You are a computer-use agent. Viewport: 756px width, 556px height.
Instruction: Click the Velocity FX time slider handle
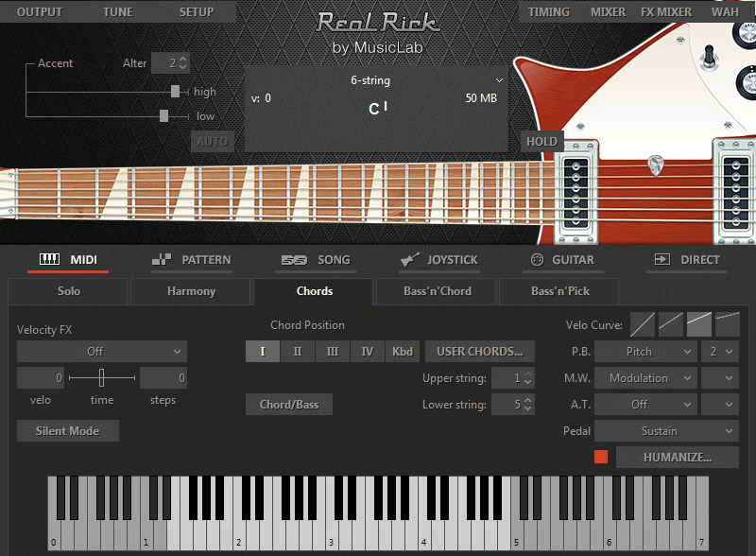tap(101, 377)
